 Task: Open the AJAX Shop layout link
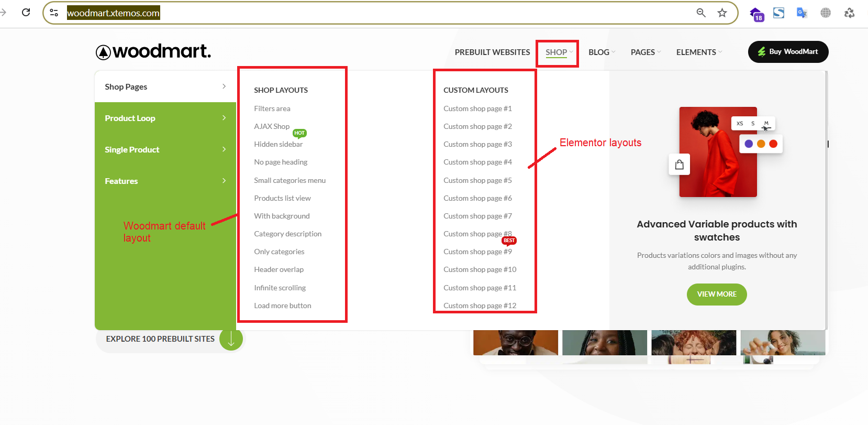(272, 126)
